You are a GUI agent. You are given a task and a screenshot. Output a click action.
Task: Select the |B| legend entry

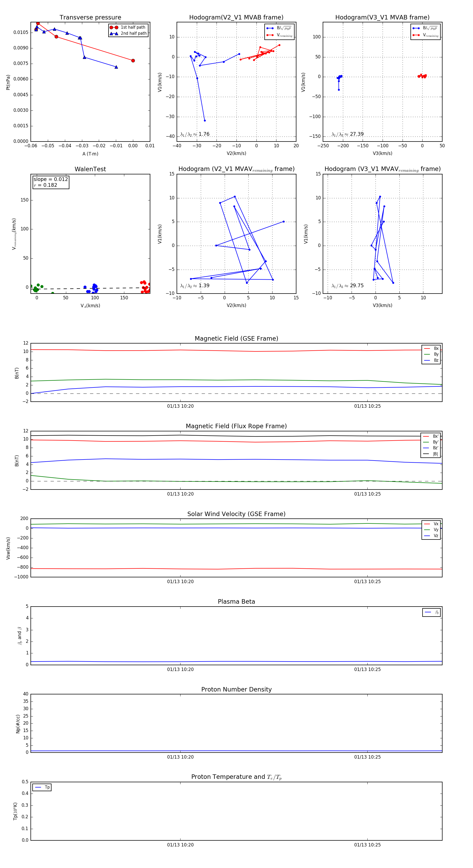tap(431, 454)
